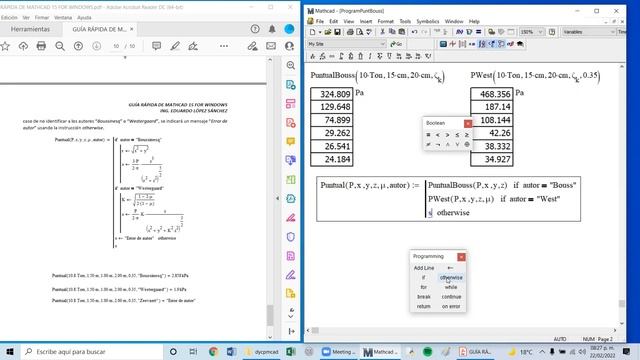Insert greater-than operator from Boolean palette

tap(447, 135)
